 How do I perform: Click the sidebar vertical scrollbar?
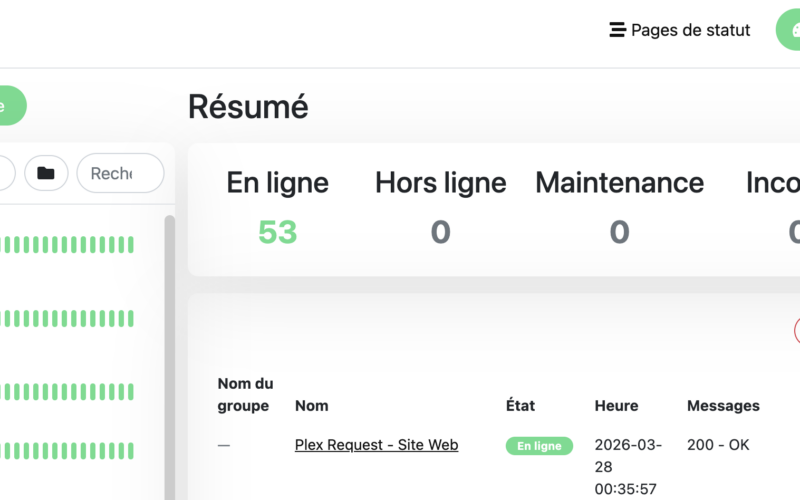click(170, 357)
